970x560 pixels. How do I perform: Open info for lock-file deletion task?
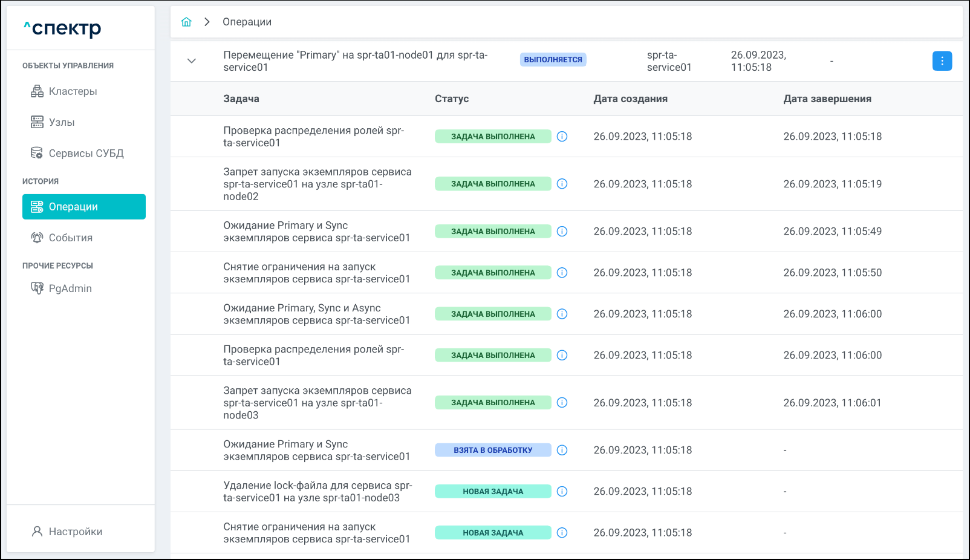click(x=562, y=492)
